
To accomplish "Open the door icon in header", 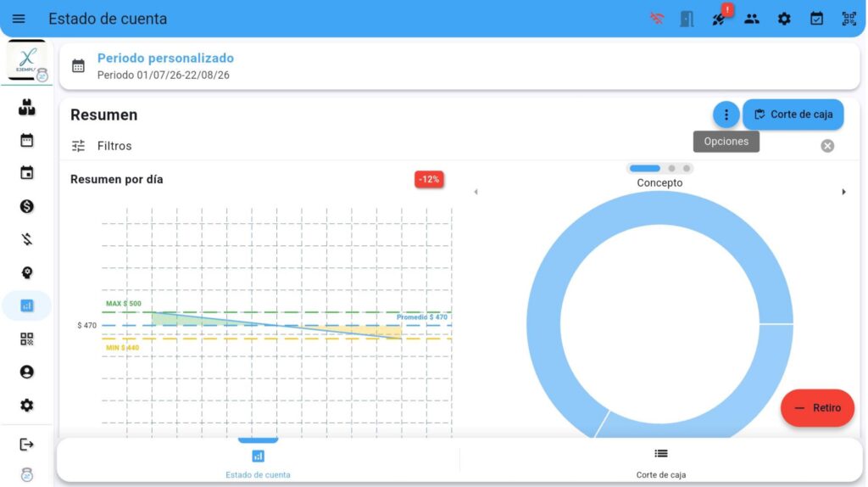I will pos(687,19).
